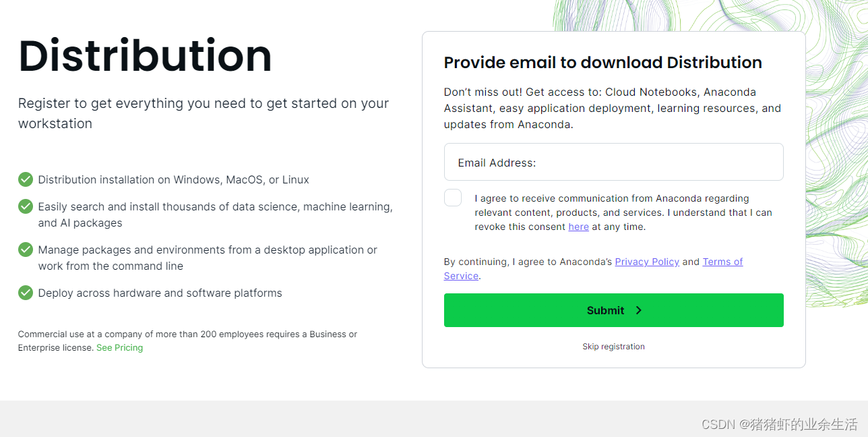Click the 'here' revoke consent link
Image resolution: width=868 pixels, height=437 pixels.
tap(578, 227)
